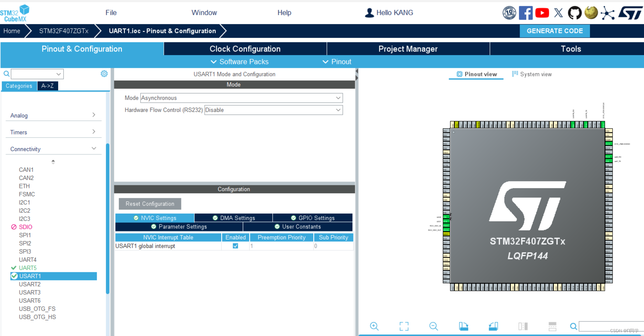Image resolution: width=644 pixels, height=336 pixels.
Task: Open the Help menu
Action: (x=284, y=13)
